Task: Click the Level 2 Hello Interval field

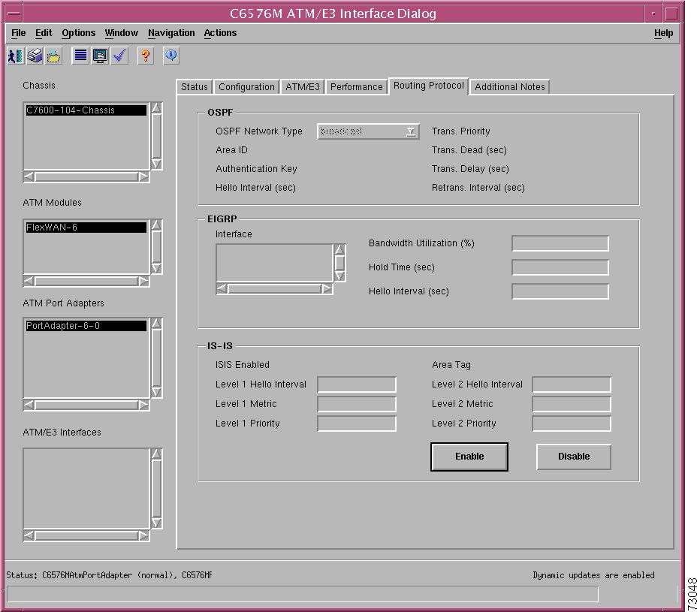Action: (572, 384)
